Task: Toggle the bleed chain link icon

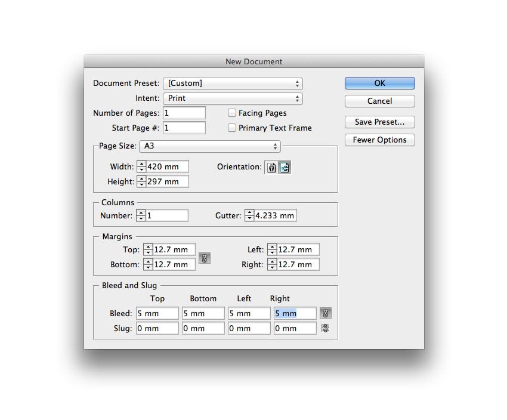Action: [326, 313]
